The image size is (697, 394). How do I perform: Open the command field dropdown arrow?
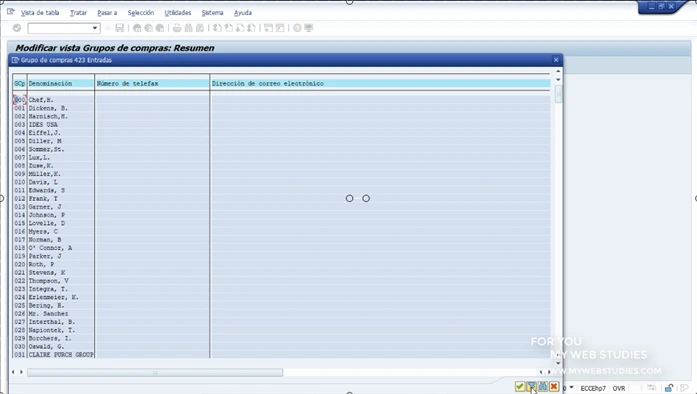point(95,28)
